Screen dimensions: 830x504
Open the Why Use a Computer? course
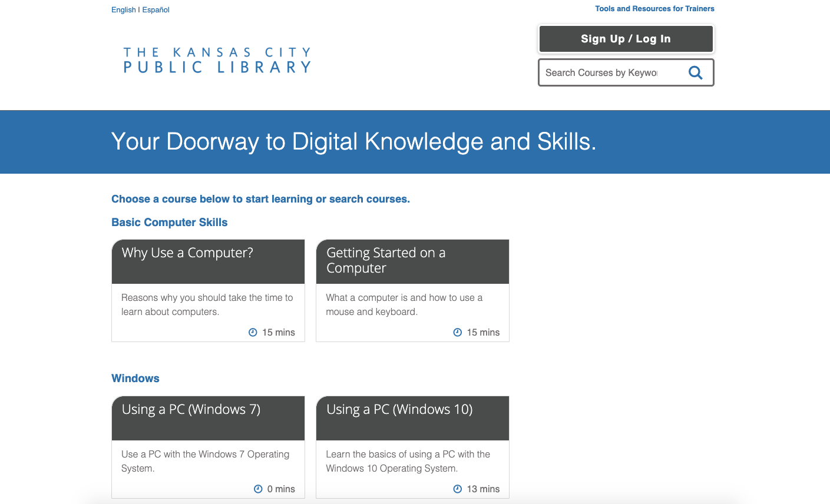pos(187,253)
